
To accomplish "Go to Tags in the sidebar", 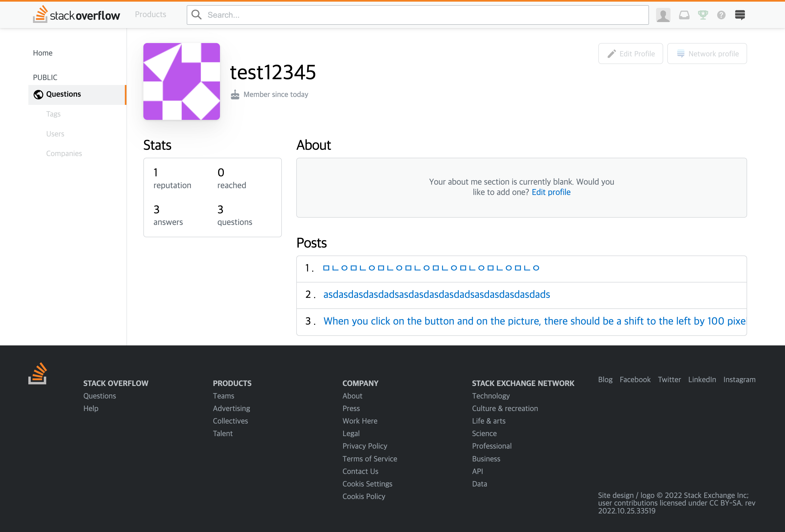I will click(x=53, y=114).
